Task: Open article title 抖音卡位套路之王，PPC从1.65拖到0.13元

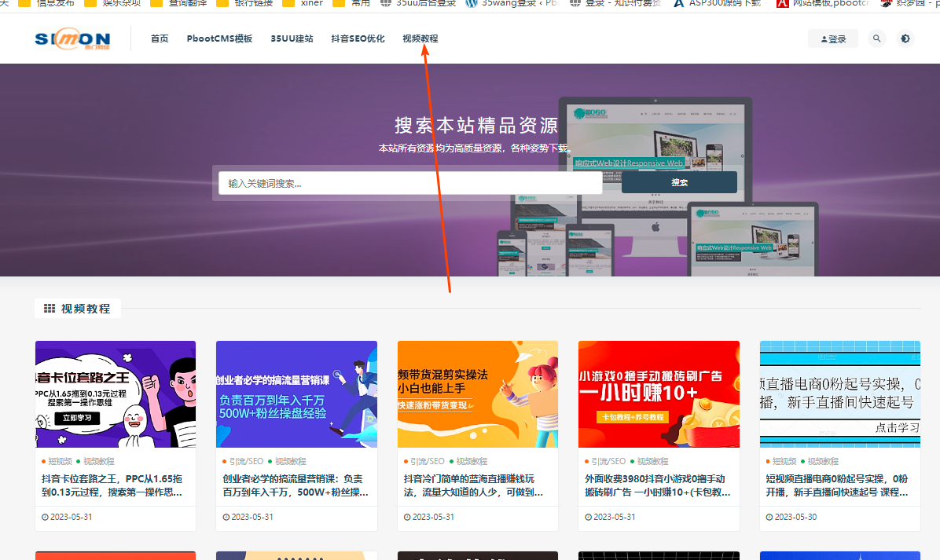Action: [112, 485]
